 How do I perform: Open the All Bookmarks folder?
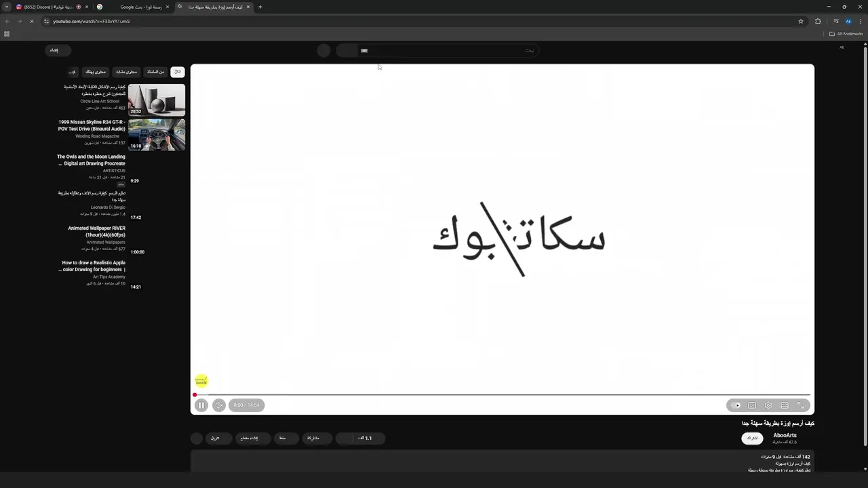846,34
